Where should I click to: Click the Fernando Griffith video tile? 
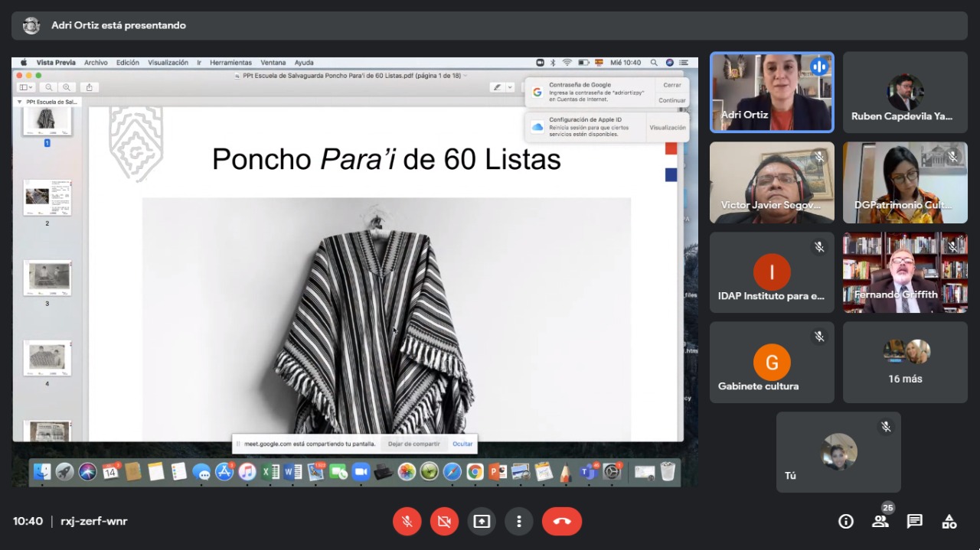(x=905, y=272)
